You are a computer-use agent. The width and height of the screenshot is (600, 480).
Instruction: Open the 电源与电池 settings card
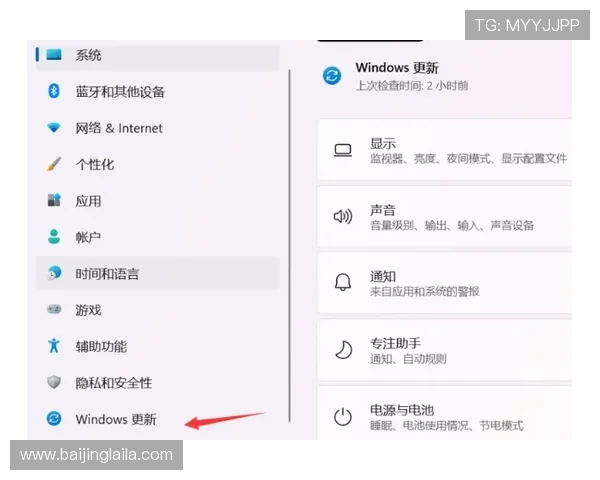pos(445,413)
